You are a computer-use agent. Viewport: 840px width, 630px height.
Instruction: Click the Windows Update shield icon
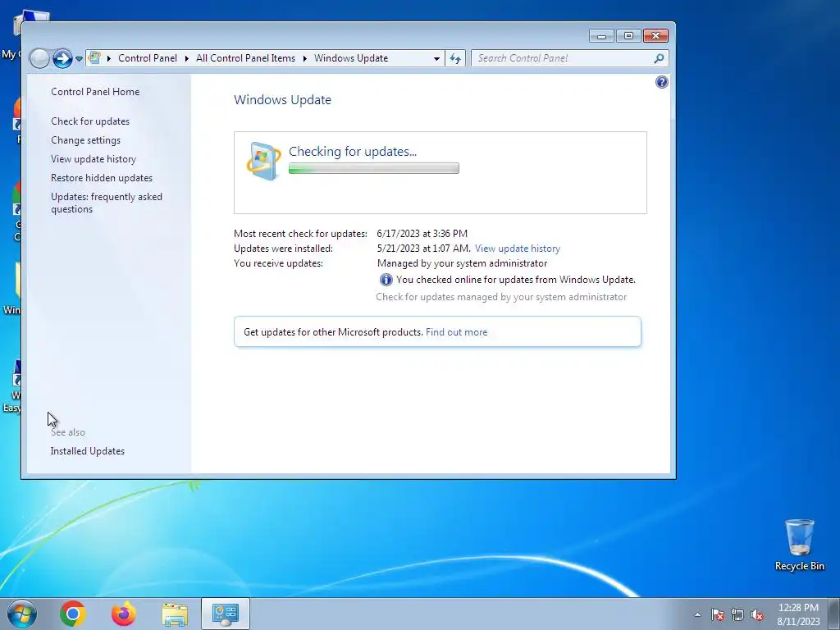263,161
